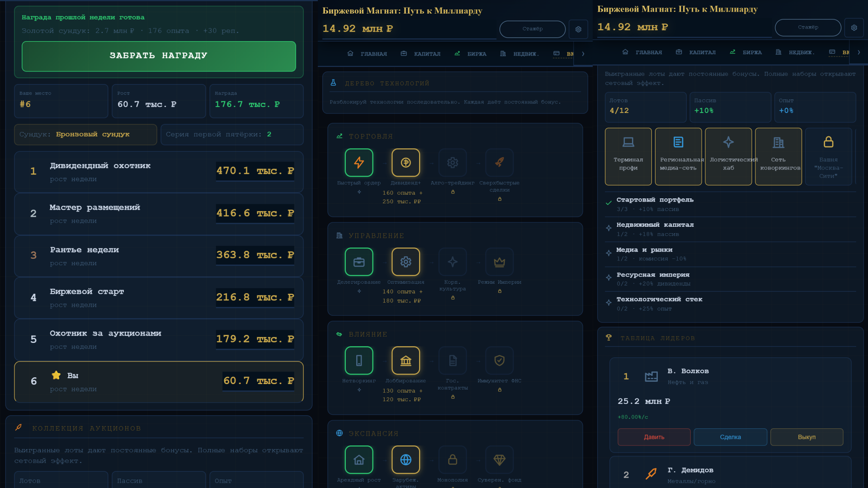This screenshot has width=868, height=488.
Task: Select the locked Монополия padlock node
Action: tap(453, 460)
